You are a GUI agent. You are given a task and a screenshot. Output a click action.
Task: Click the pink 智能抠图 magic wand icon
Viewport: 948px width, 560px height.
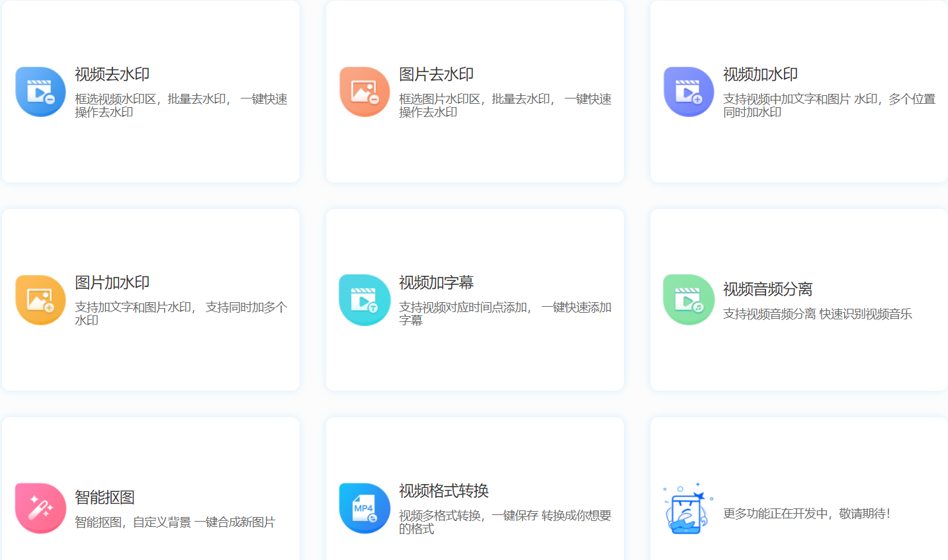[40, 508]
